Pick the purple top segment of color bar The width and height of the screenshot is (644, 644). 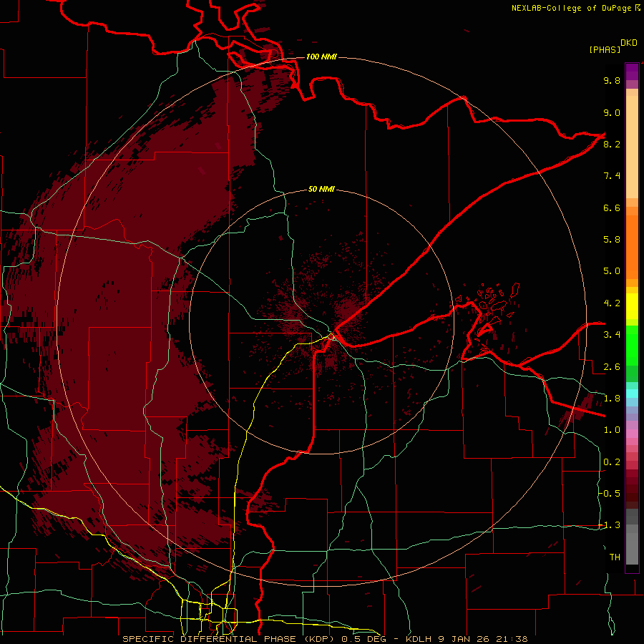pos(632,72)
